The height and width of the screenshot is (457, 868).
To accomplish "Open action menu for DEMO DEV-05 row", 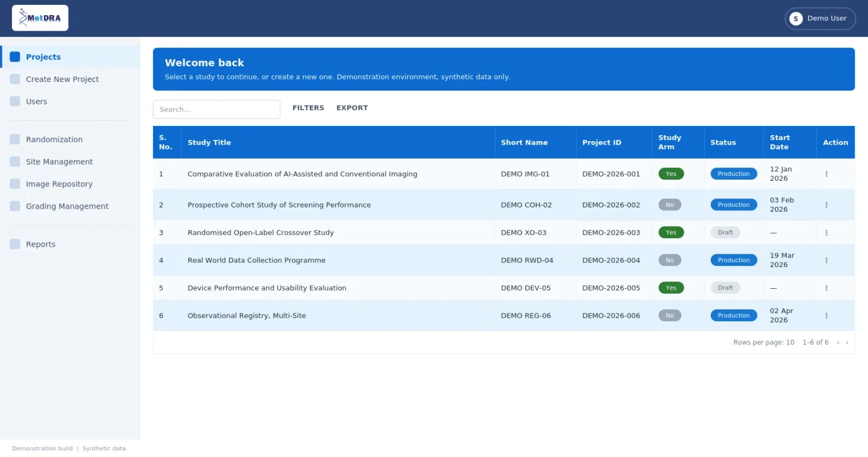I will (x=826, y=288).
